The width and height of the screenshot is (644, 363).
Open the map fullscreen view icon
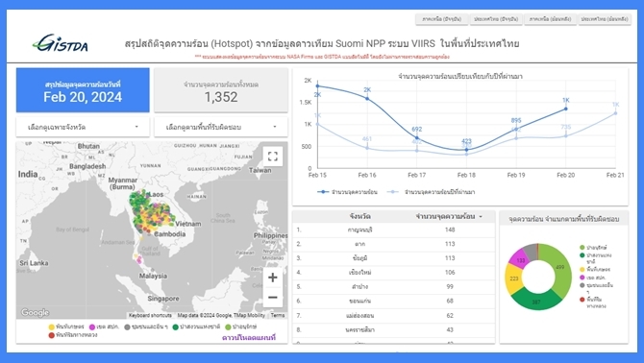point(273,157)
